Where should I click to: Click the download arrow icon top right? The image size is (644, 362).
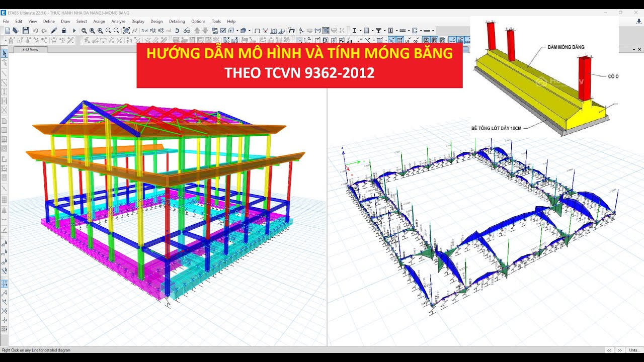[x=639, y=22]
